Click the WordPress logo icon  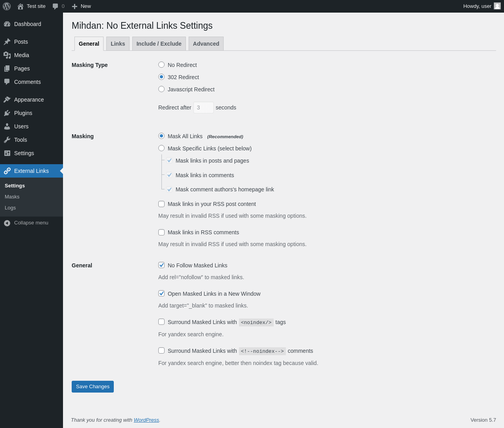click(x=7, y=6)
